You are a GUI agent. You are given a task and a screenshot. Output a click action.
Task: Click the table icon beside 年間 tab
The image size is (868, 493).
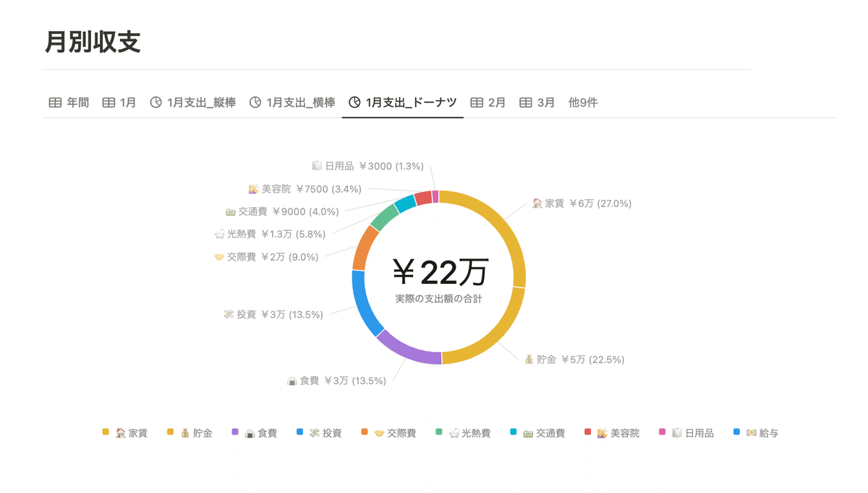click(x=55, y=103)
